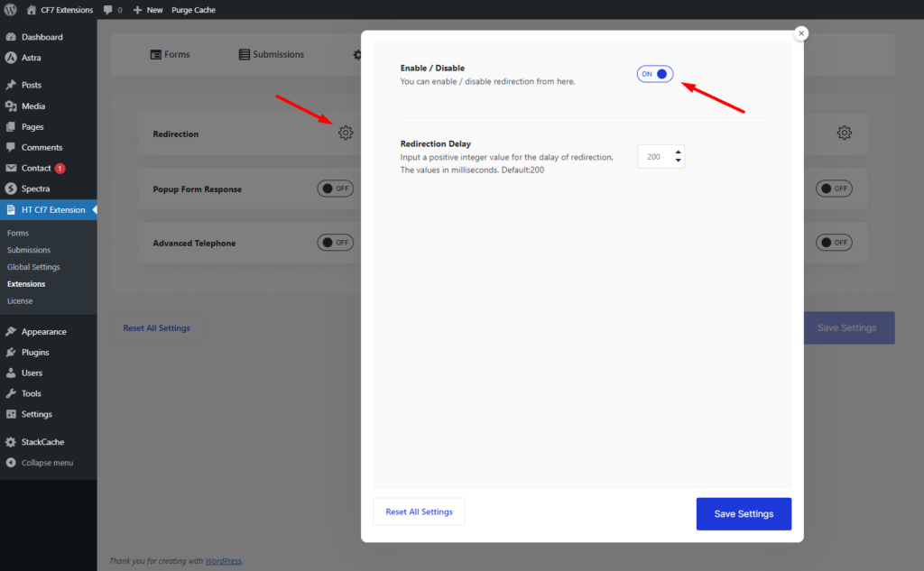This screenshot has width=924, height=571.
Task: Click the Redirection Delay number field
Action: pos(653,157)
